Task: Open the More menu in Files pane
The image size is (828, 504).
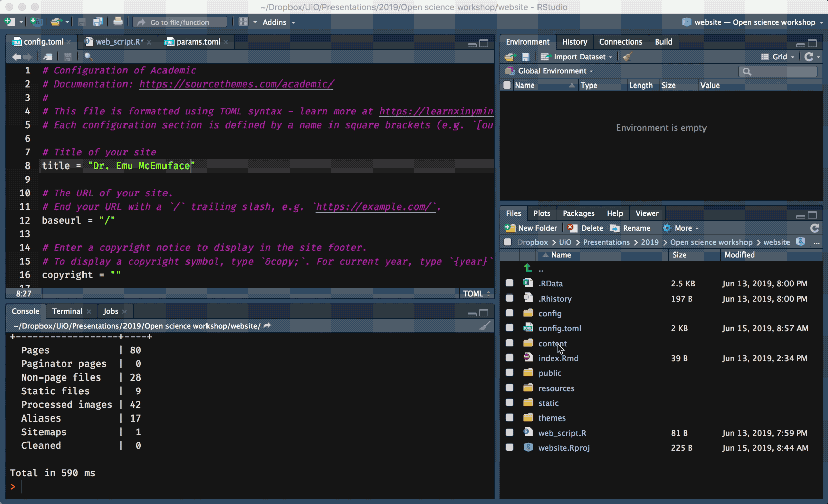Action: 682,228
